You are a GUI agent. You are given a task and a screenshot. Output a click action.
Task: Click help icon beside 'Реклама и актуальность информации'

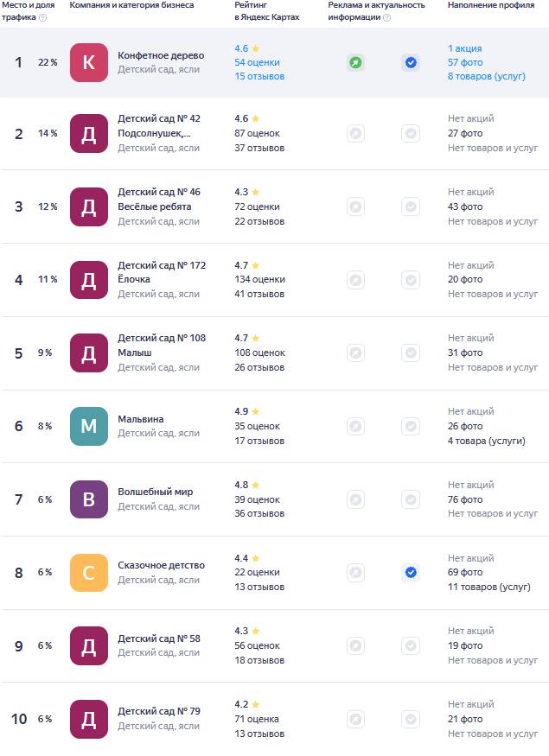(x=386, y=17)
